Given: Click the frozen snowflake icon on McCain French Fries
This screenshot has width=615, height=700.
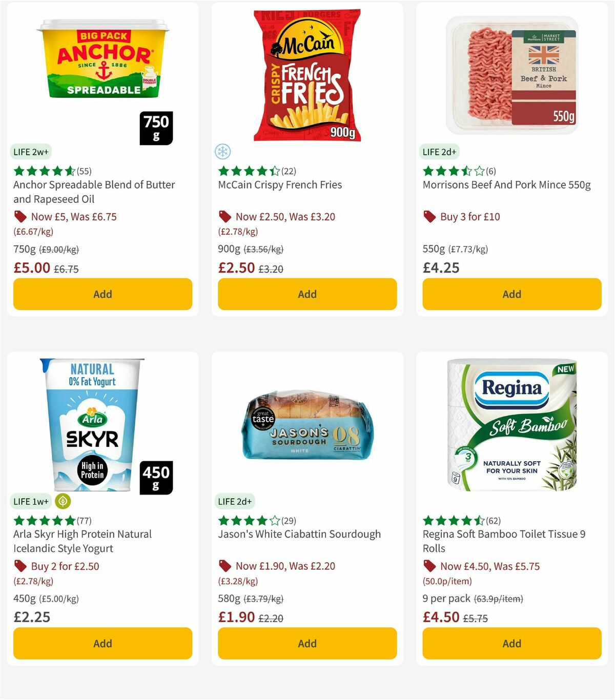Looking at the screenshot, I should click(223, 152).
